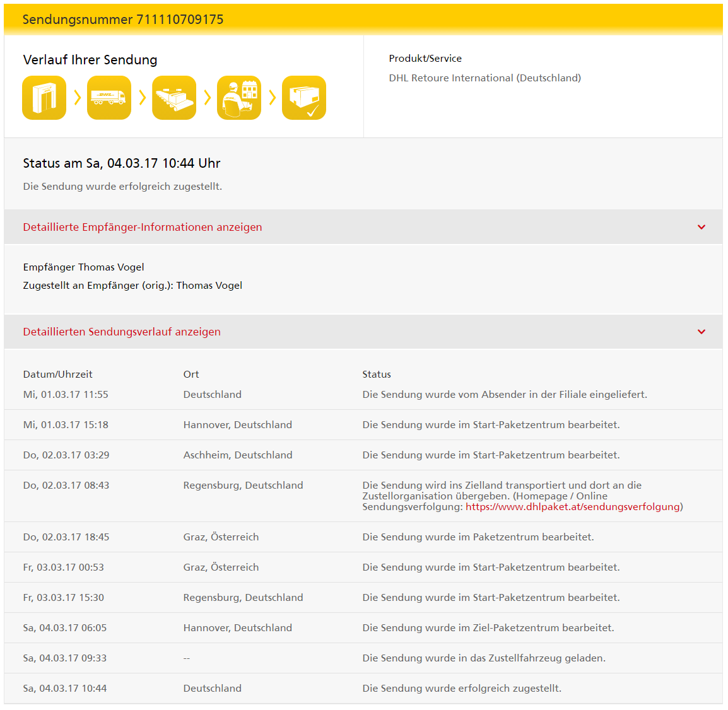
Task: Click 'Deutschland' location in the 10:44 row
Action: (212, 688)
